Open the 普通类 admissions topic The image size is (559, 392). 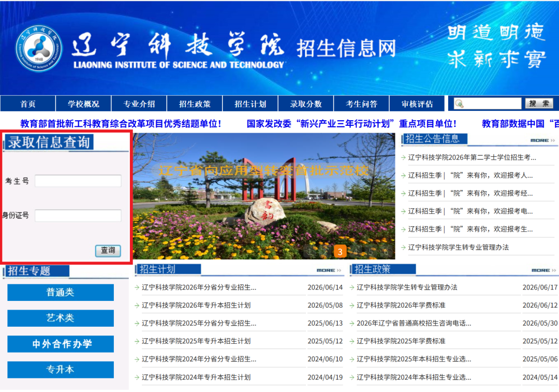(61, 293)
